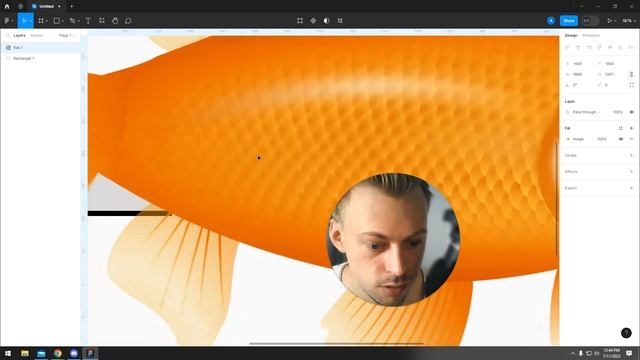Switch to the Prototype tab
Image resolution: width=640 pixels, height=360 pixels.
[591, 36]
